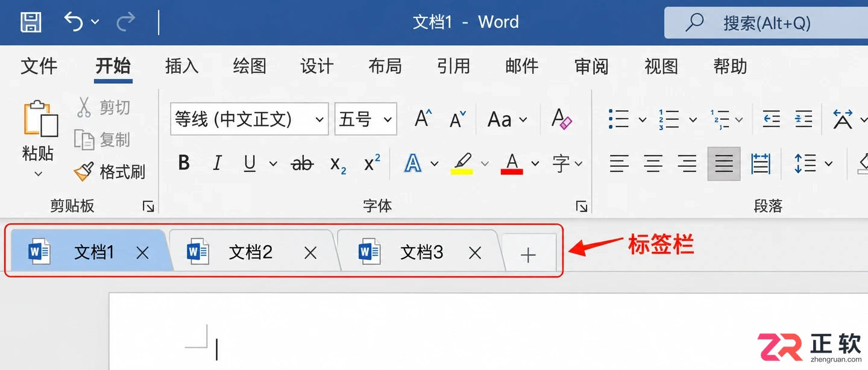868x370 pixels.
Task: Open the 字体 dialog launcher
Action: [582, 207]
